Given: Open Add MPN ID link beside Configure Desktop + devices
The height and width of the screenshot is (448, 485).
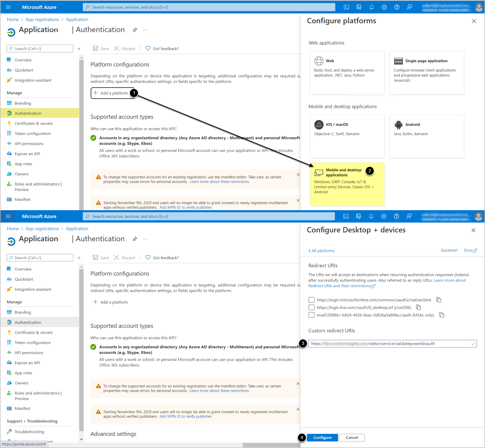Looking at the screenshot, I should (186, 416).
